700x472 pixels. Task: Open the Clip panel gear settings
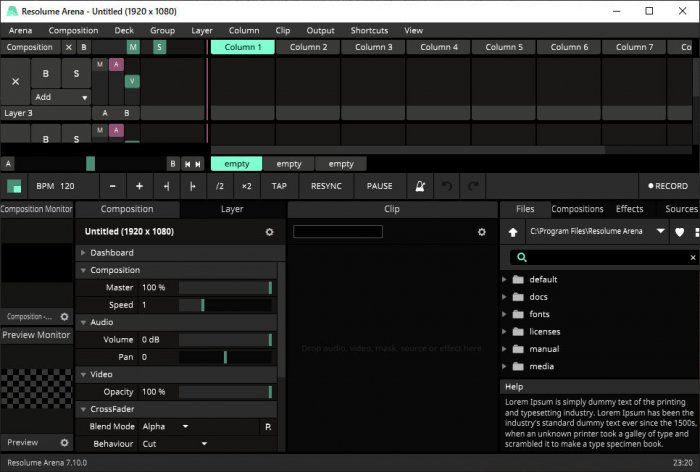coord(481,231)
